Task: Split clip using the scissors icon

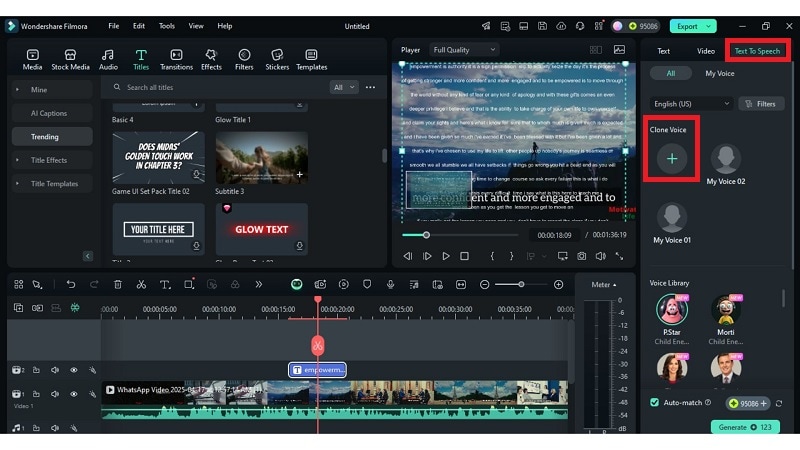Action: pos(141,284)
